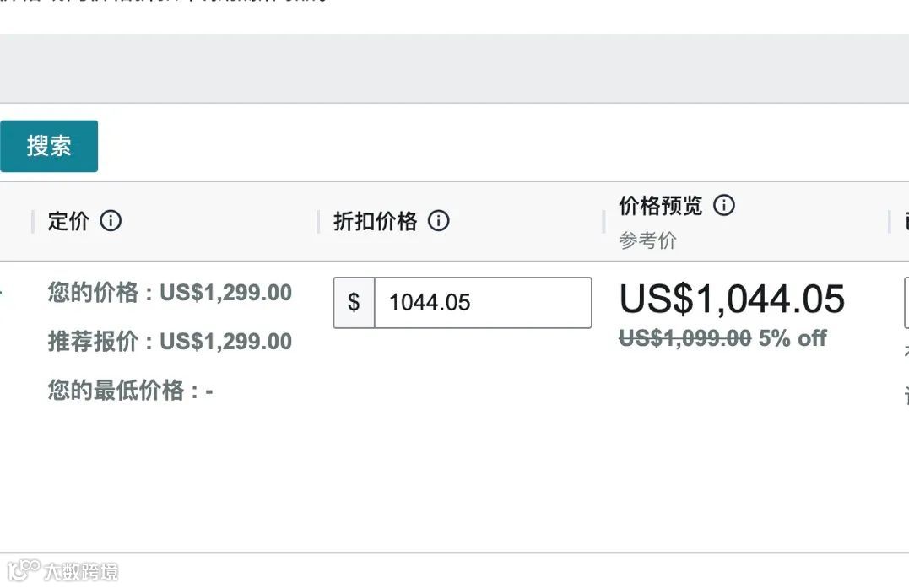Click the 您的最低价格 row text
Viewport: 909px width, 588px height.
[x=130, y=391]
